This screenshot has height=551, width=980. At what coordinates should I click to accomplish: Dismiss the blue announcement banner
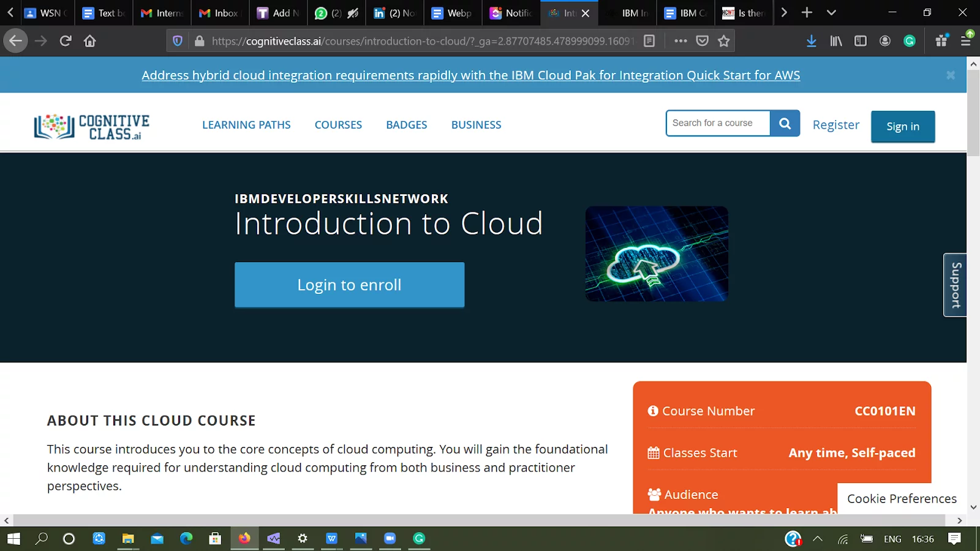tap(951, 75)
